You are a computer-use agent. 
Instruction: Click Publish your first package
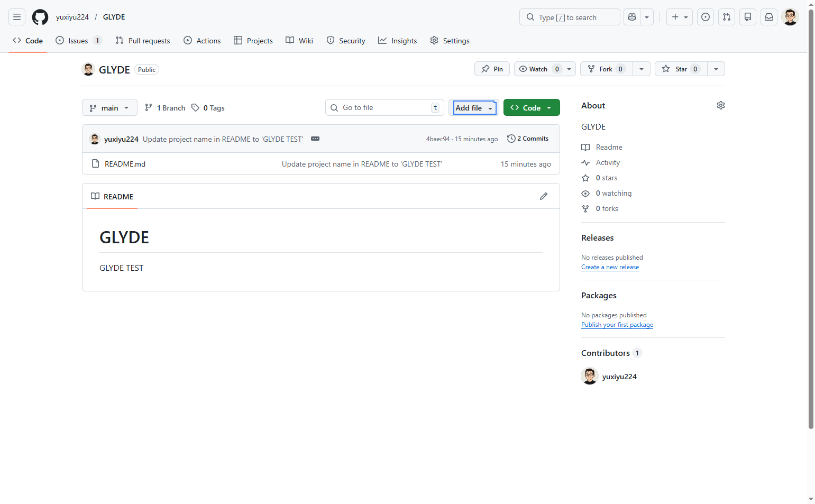[617, 325]
